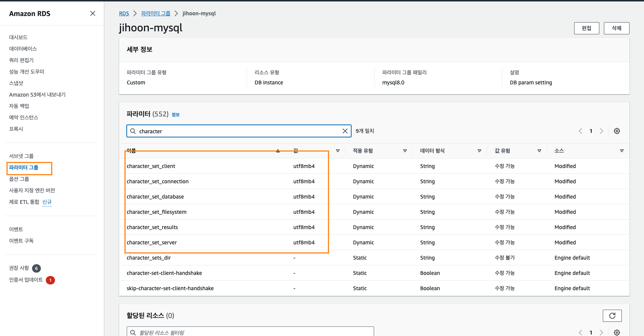The image size is (644, 336).
Task: Click page number 1 in parameters pagination
Action: [591, 131]
